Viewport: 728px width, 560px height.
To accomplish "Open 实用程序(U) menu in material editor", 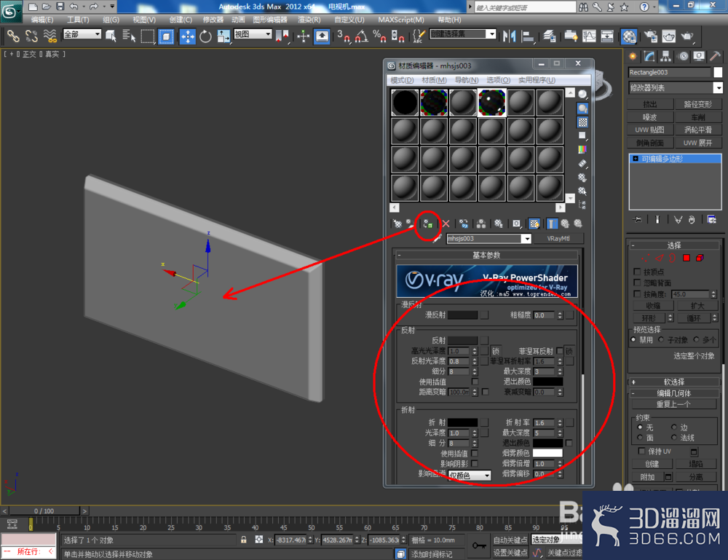I will [537, 80].
